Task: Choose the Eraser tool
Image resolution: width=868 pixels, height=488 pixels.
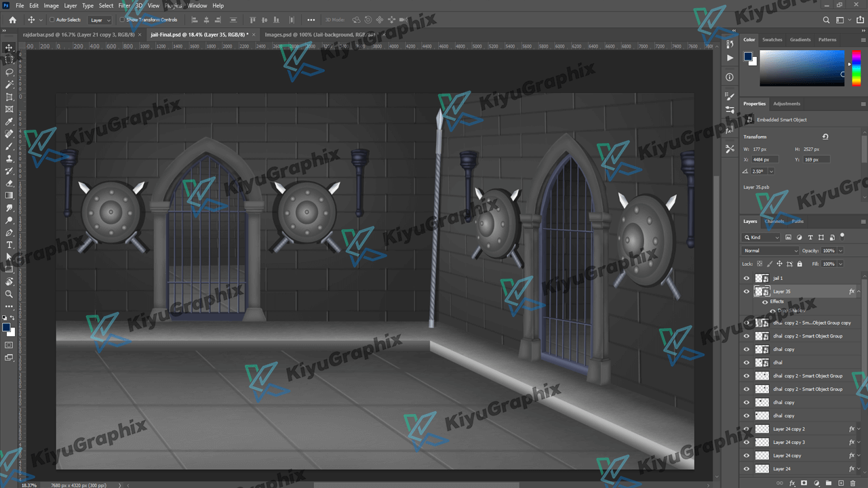Action: [x=9, y=183]
